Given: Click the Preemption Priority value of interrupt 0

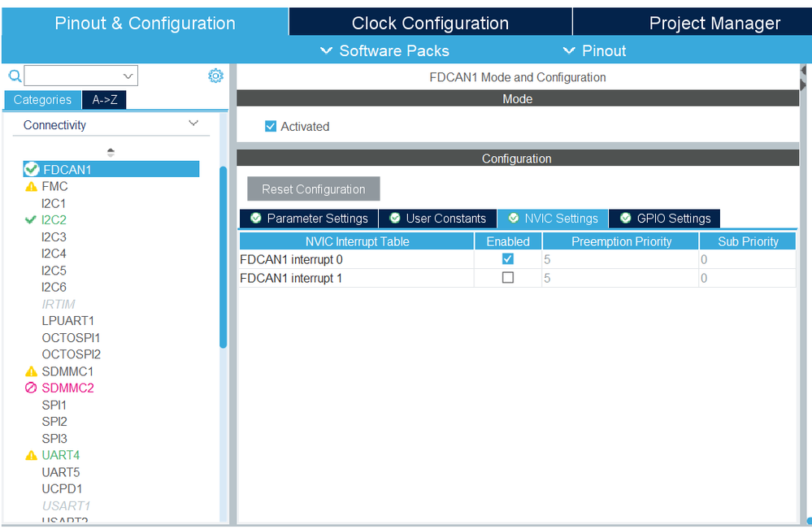Looking at the screenshot, I should (620, 259).
